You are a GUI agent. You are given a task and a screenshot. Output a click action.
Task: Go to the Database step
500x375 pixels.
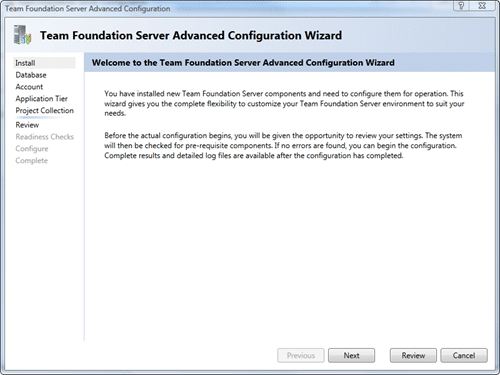click(31, 75)
